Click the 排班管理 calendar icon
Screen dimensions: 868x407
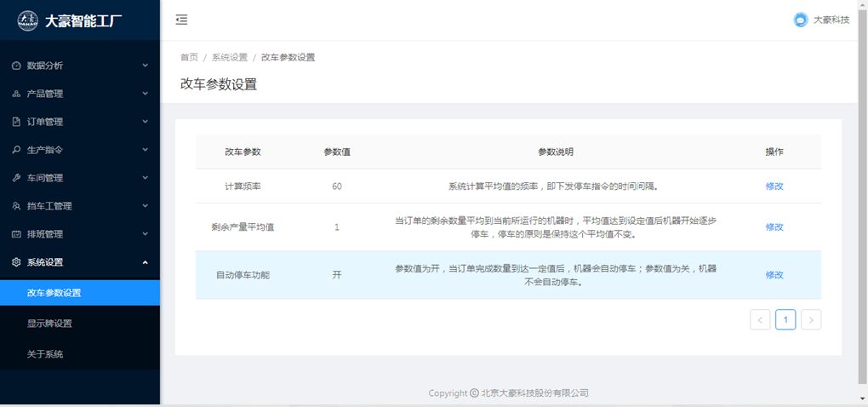click(x=16, y=234)
